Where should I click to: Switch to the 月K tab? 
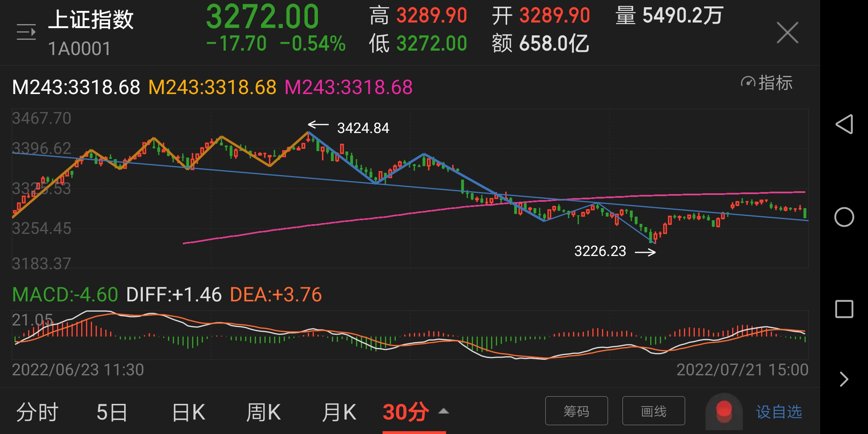point(339,412)
